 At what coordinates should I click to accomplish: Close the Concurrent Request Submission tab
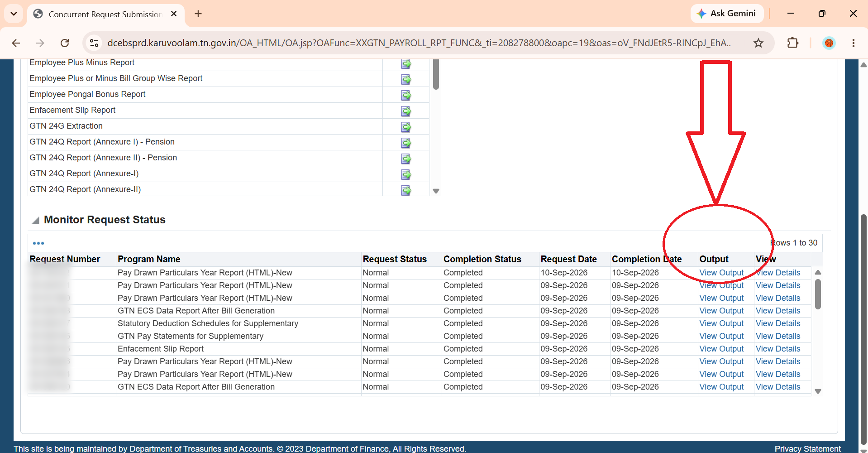tap(174, 14)
